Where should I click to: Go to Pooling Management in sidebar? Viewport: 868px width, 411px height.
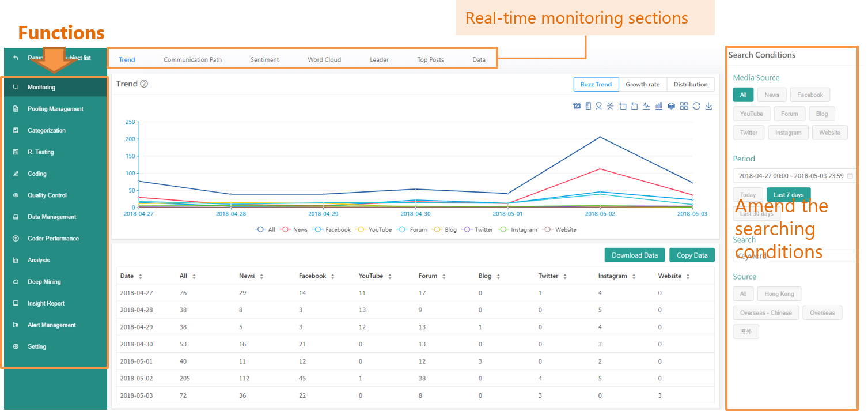coord(55,109)
